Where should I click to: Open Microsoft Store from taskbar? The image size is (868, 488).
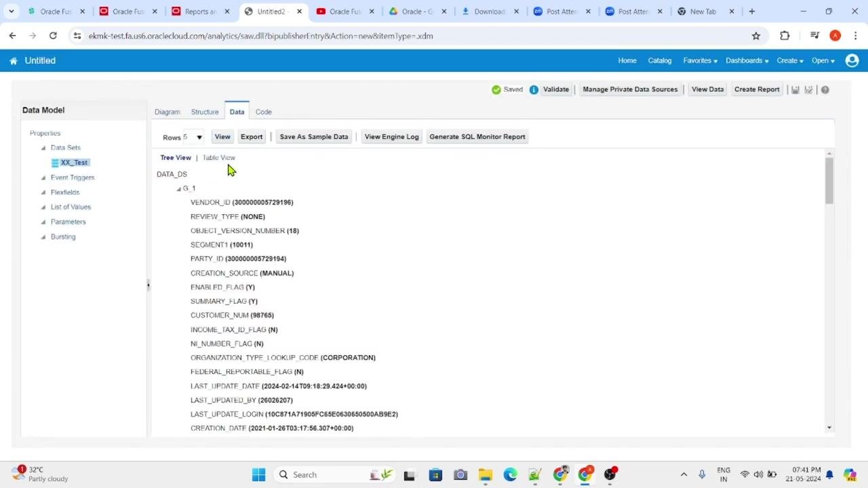435,474
